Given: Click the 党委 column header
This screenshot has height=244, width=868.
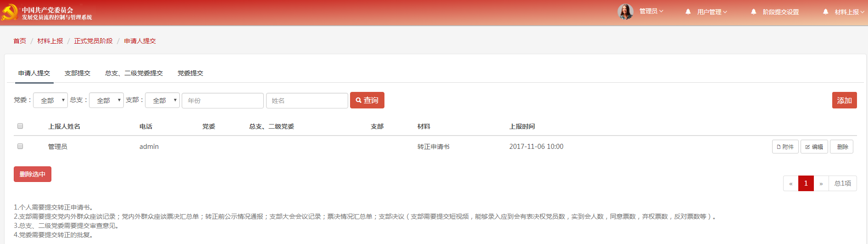Looking at the screenshot, I should (209, 126).
